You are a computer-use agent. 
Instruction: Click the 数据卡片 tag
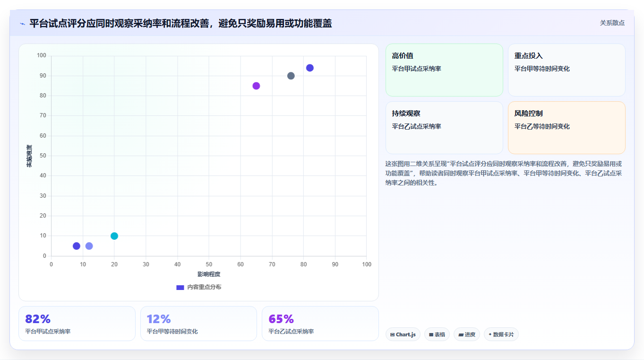(x=501, y=334)
